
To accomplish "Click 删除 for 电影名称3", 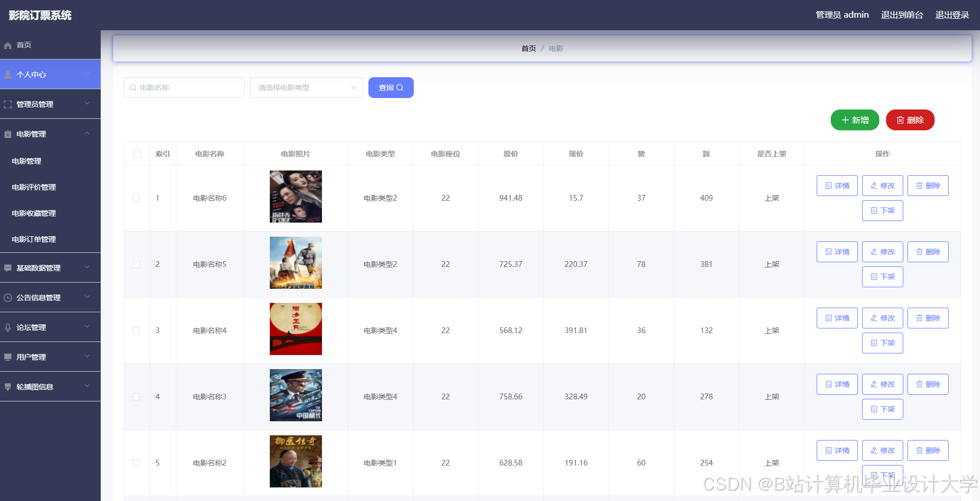I will tap(928, 384).
